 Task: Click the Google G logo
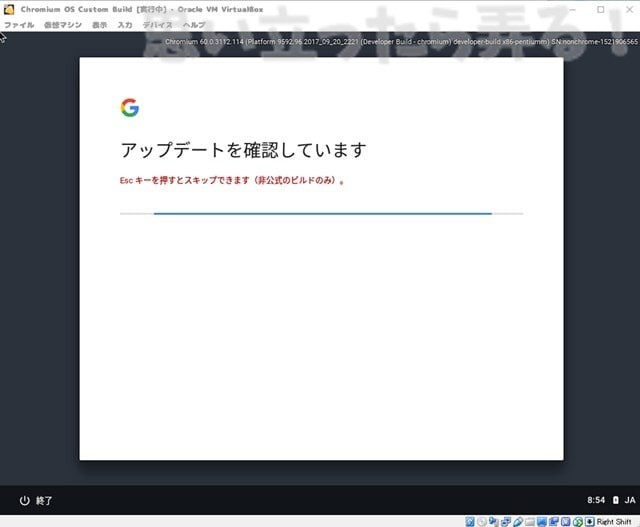pyautogui.click(x=130, y=107)
